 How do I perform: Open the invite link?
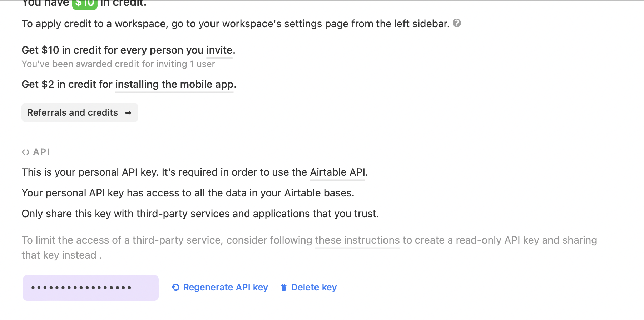point(219,50)
